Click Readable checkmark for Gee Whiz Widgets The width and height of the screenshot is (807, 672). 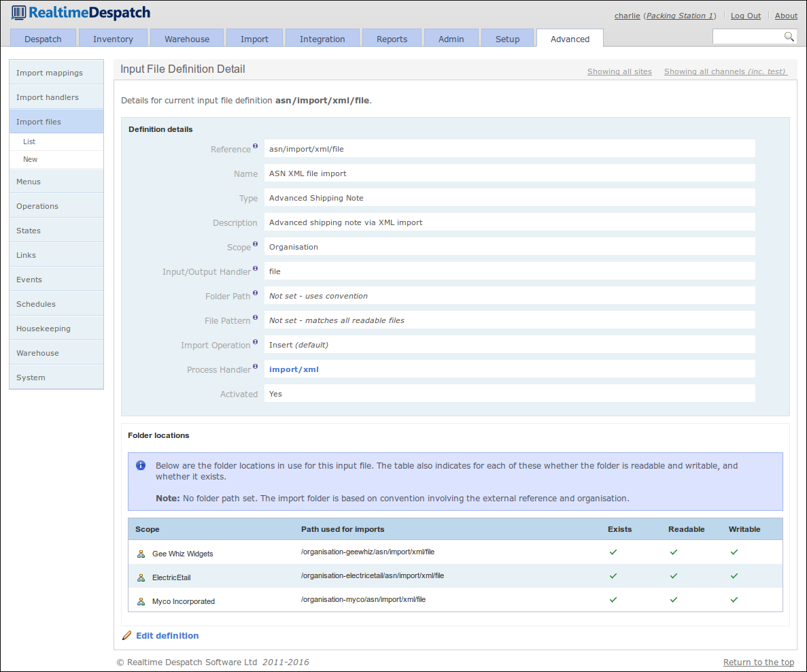click(x=674, y=552)
